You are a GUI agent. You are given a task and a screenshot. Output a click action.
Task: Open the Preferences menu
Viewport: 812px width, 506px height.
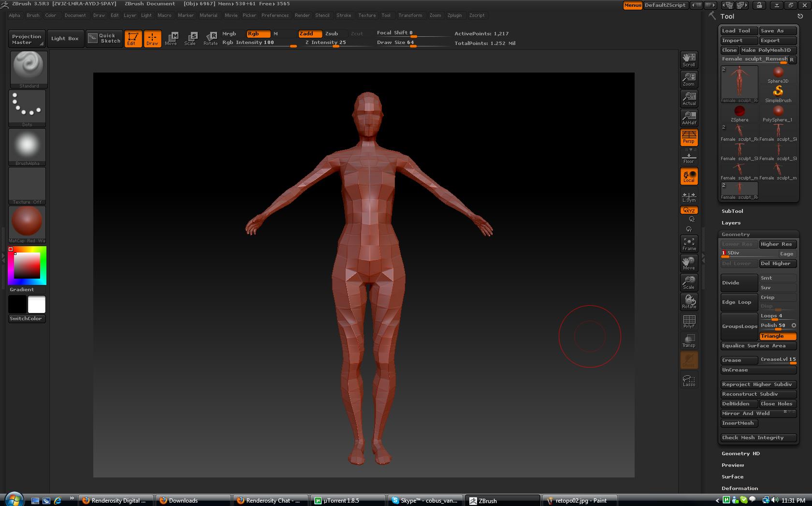[x=275, y=15]
